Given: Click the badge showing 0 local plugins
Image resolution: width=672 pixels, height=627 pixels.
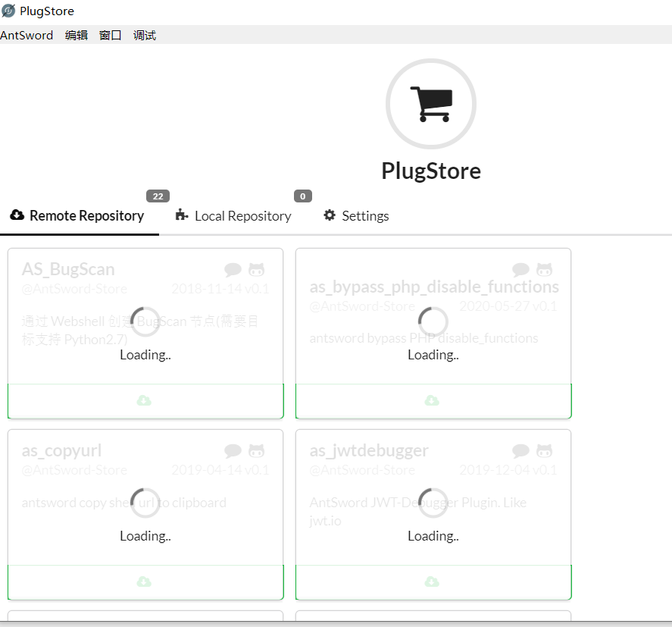Looking at the screenshot, I should pyautogui.click(x=302, y=196).
